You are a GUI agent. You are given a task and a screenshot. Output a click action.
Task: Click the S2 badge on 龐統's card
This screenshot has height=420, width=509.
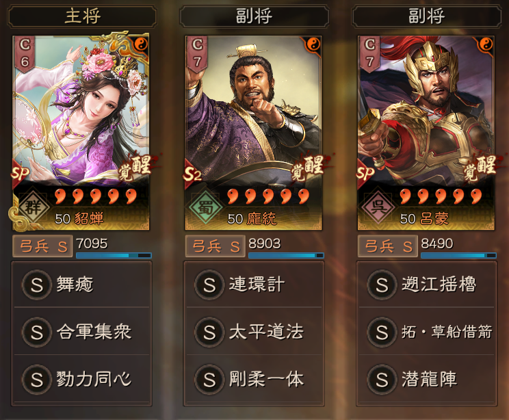point(192,174)
